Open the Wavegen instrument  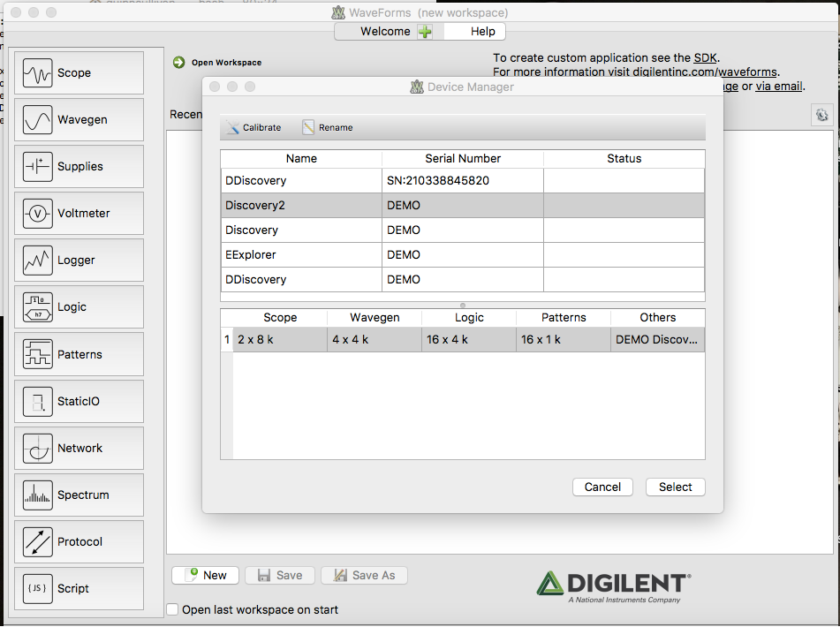[x=79, y=119]
